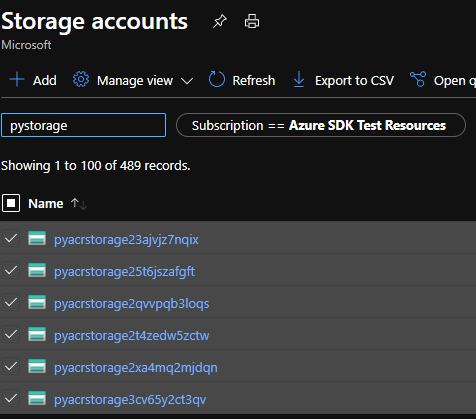Open pyacrstorage3cv65y2ct3qv storage account

[x=130, y=400]
